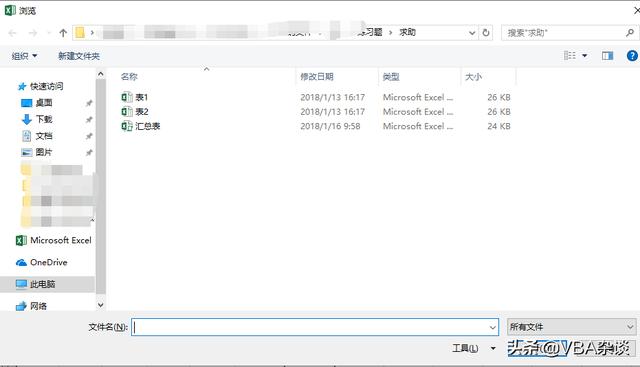Close the 浏览 dialog
The width and height of the screenshot is (640, 367).
636,10
